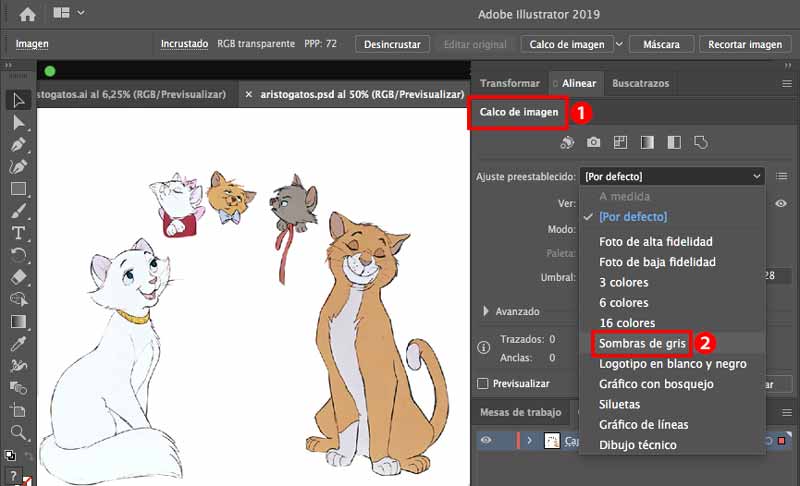
Task: Click the Incrustado link
Action: [x=184, y=44]
